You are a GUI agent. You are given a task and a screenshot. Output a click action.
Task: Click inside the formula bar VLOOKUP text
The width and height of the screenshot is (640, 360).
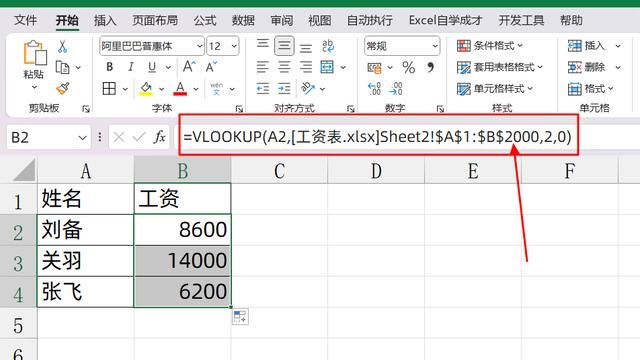tap(377, 137)
